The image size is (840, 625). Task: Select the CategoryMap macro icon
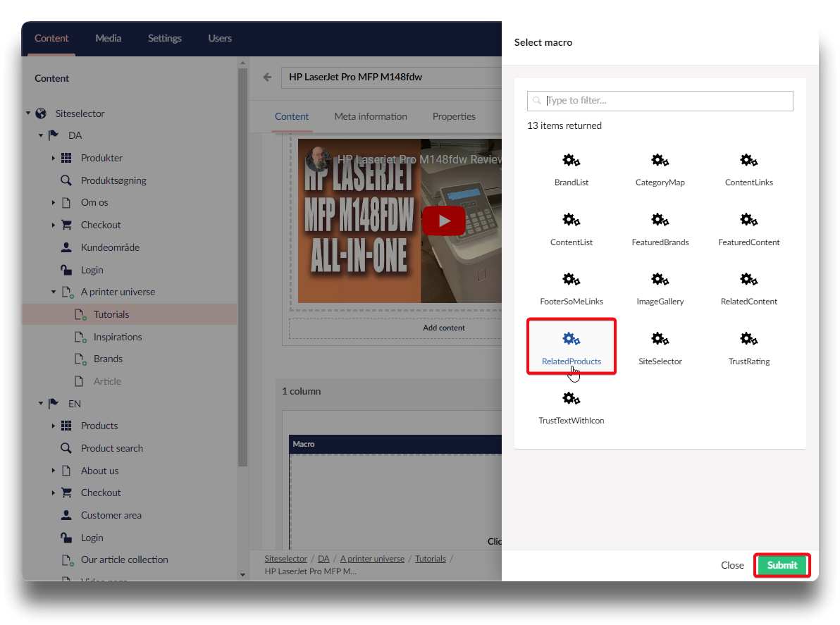click(660, 161)
